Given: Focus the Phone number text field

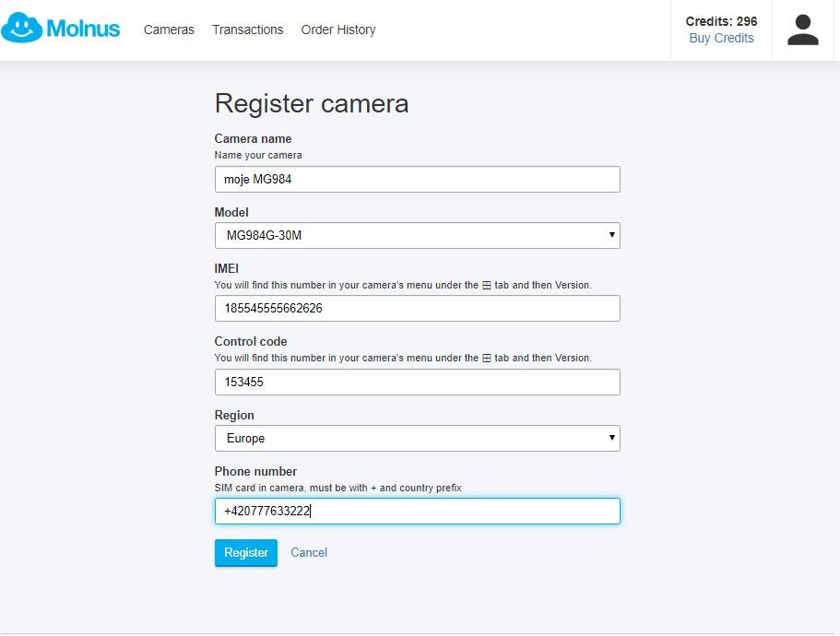Looking at the screenshot, I should click(x=418, y=512).
